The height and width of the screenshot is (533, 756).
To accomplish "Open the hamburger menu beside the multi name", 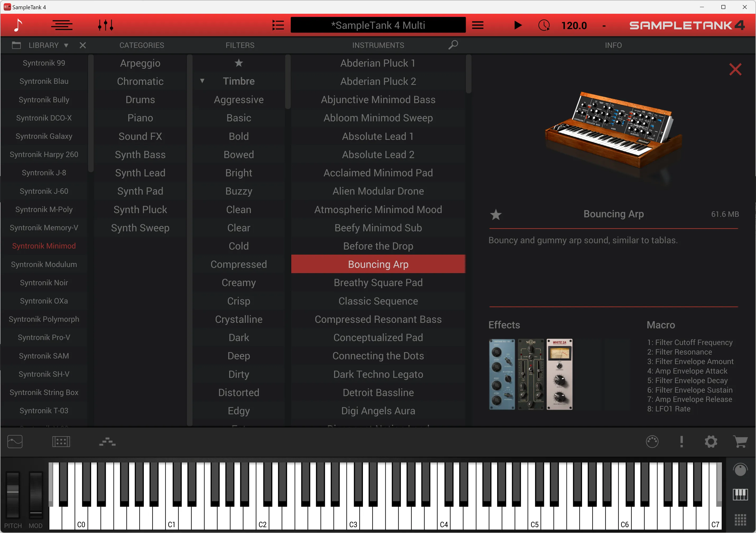I will point(477,25).
